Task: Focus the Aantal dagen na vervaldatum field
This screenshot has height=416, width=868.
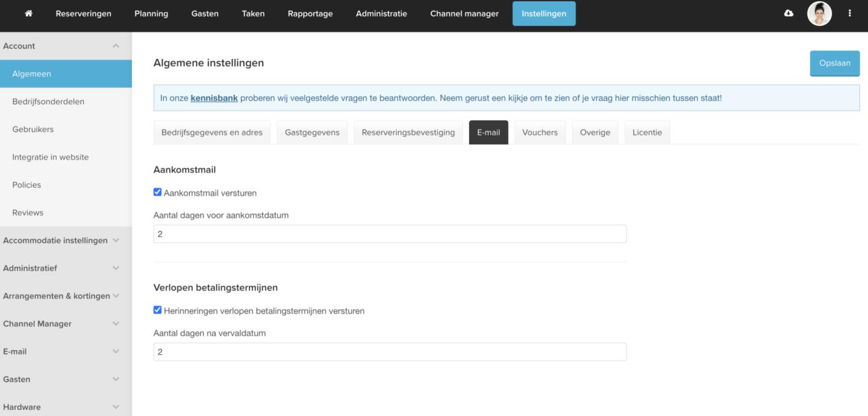Action: pyautogui.click(x=390, y=352)
